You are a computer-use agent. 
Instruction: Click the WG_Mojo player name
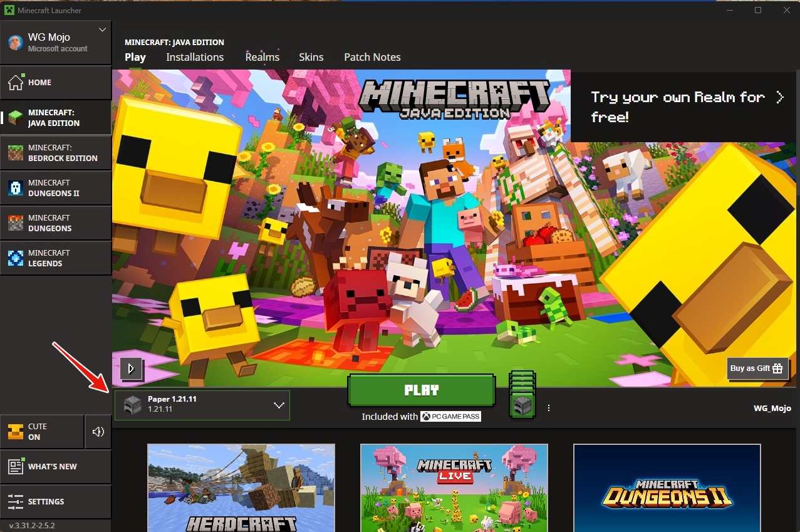click(x=772, y=409)
